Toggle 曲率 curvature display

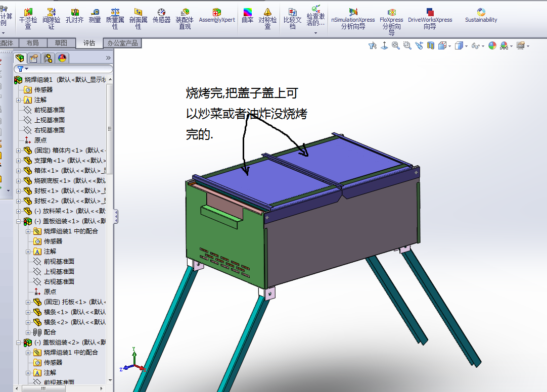(247, 16)
